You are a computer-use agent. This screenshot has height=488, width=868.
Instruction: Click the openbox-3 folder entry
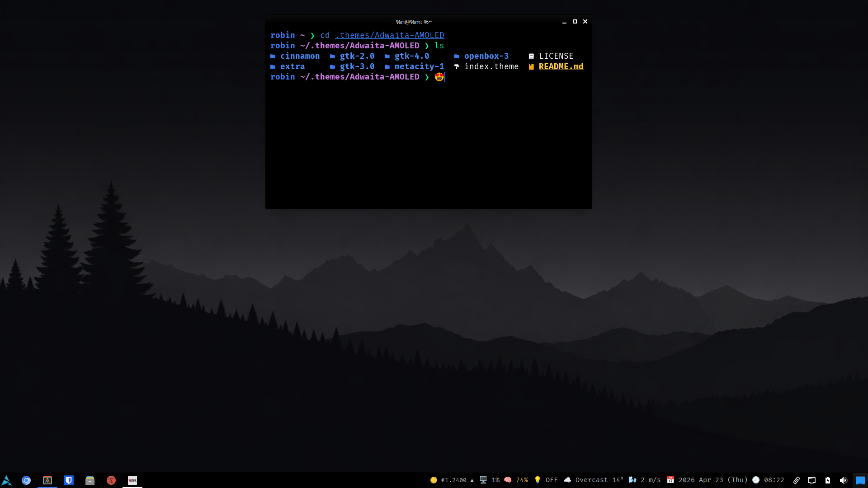click(486, 56)
